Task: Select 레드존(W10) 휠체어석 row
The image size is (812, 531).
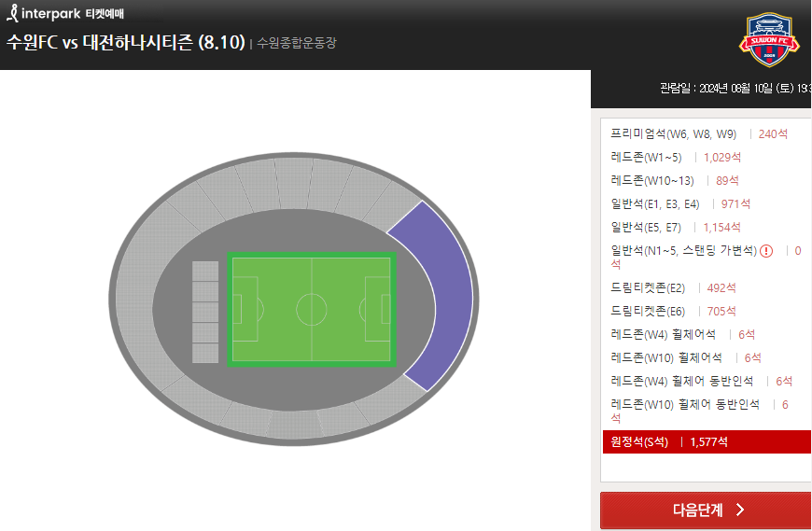Action: [706, 357]
